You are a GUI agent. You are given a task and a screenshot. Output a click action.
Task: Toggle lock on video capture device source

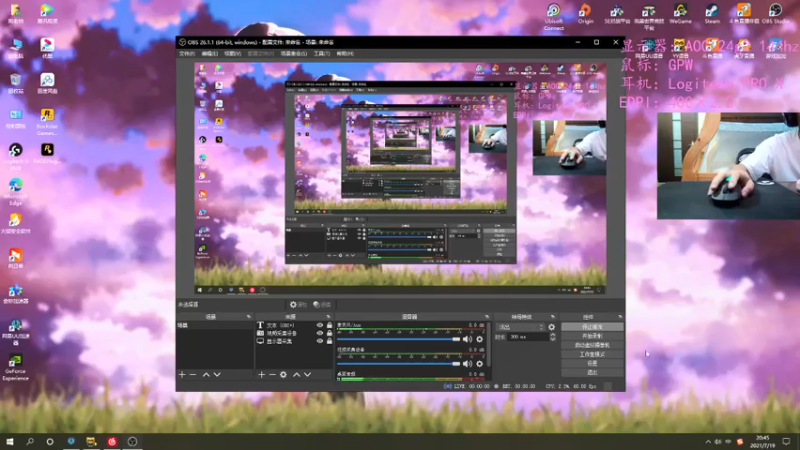tap(330, 333)
